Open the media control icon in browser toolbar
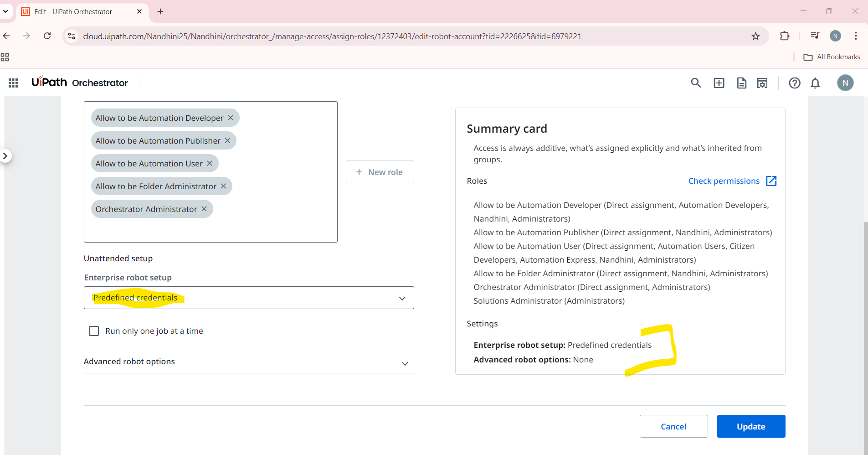 point(815,36)
